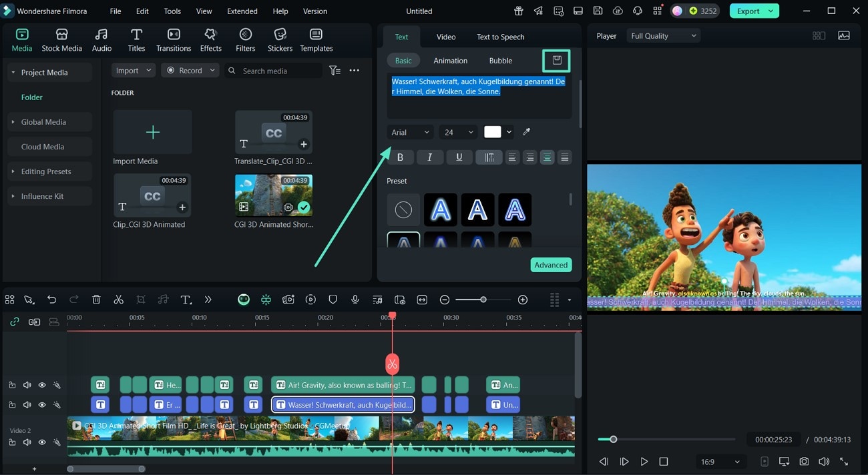
Task: Open the Arial font dropdown
Action: [410, 132]
